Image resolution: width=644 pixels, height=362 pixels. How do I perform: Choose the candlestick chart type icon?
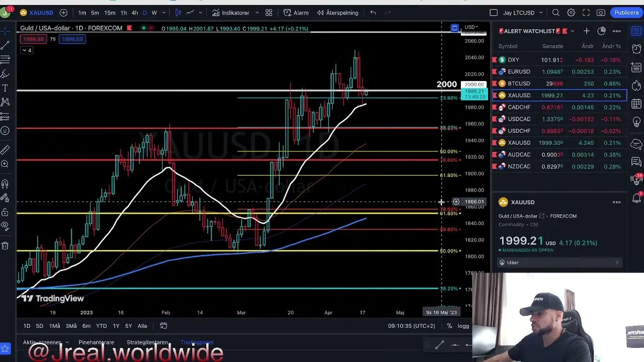click(x=178, y=13)
